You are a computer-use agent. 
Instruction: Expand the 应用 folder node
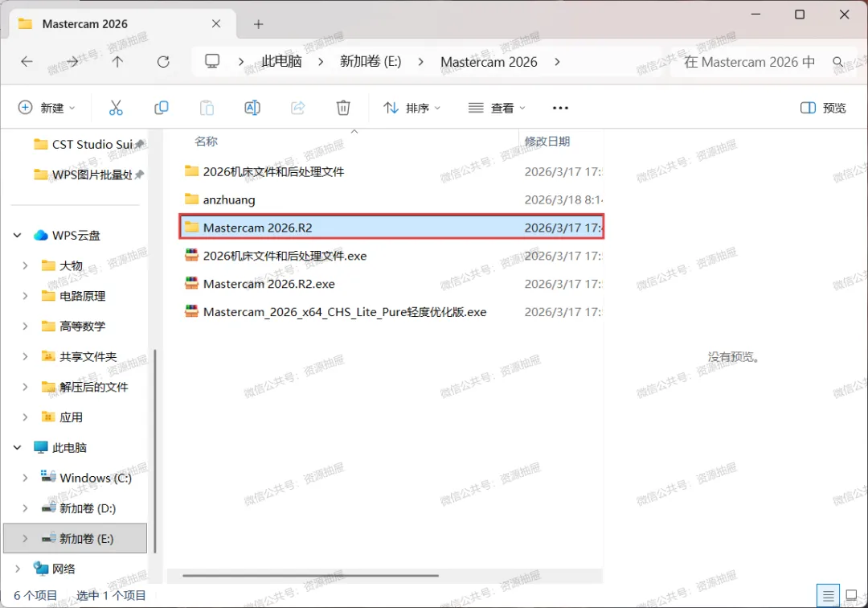(25, 417)
